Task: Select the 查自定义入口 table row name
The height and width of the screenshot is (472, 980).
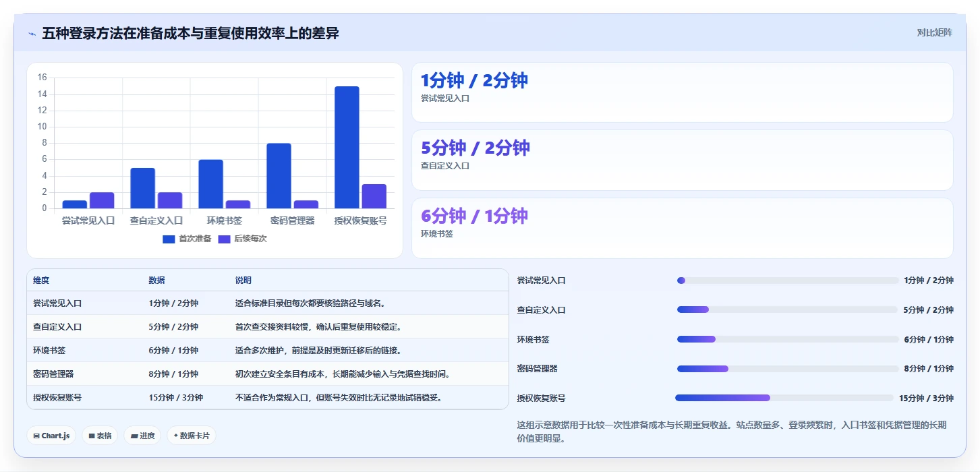Action: pyautogui.click(x=57, y=327)
